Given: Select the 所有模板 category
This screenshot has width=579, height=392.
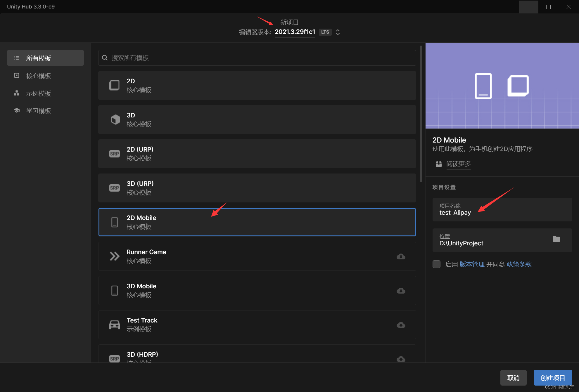Looking at the screenshot, I should click(45, 58).
